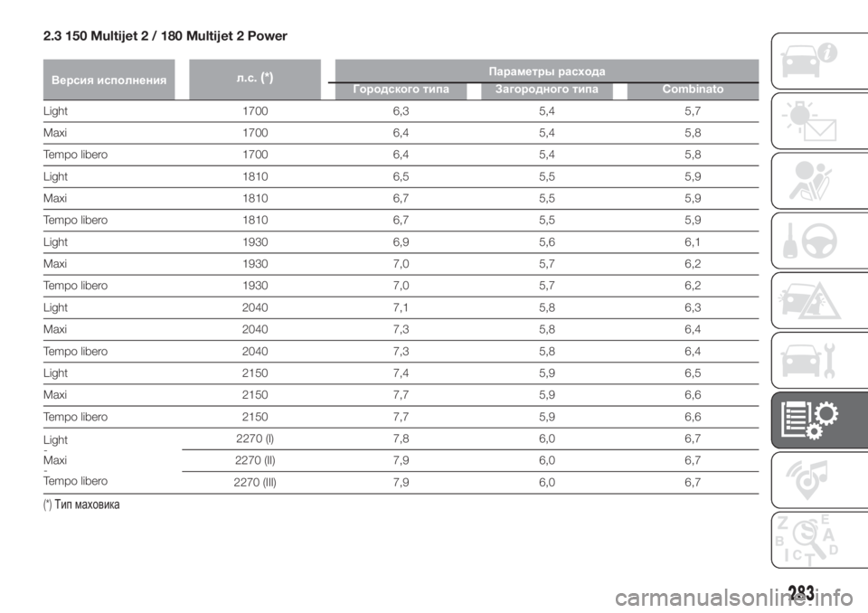Click the 2270 (I) cell

click(255, 439)
